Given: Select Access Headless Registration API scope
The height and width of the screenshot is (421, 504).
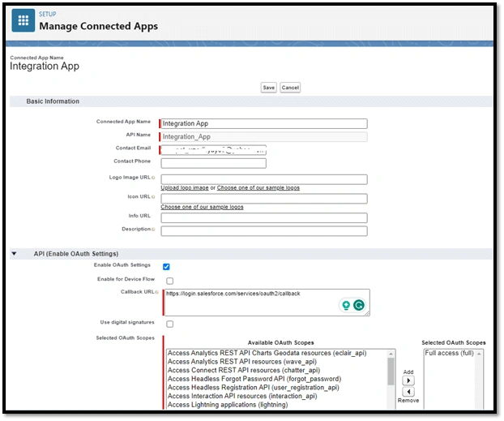Looking at the screenshot, I should point(254,388).
